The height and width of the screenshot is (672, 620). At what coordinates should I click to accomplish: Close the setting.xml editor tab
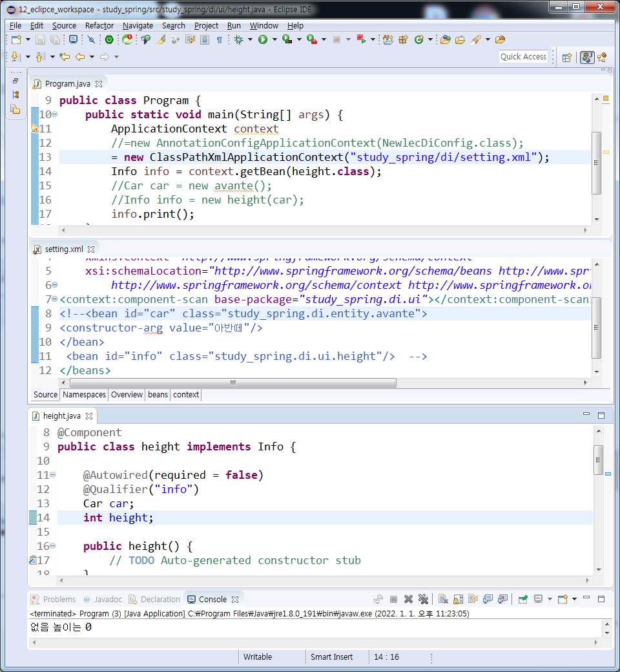[x=91, y=249]
